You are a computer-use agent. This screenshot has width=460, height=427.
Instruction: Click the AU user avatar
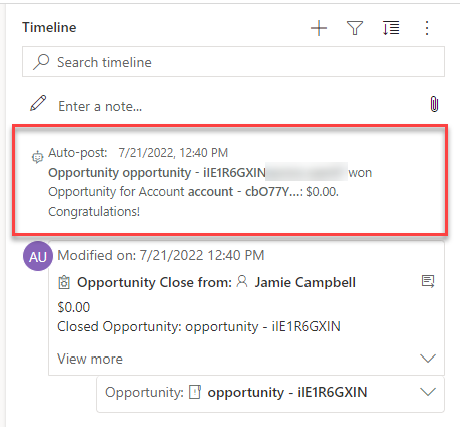38,256
